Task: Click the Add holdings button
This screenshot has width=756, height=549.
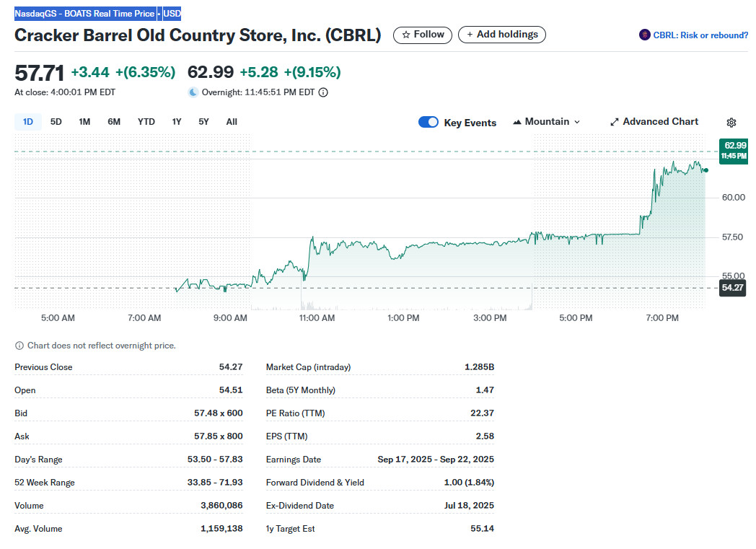Action: (501, 35)
